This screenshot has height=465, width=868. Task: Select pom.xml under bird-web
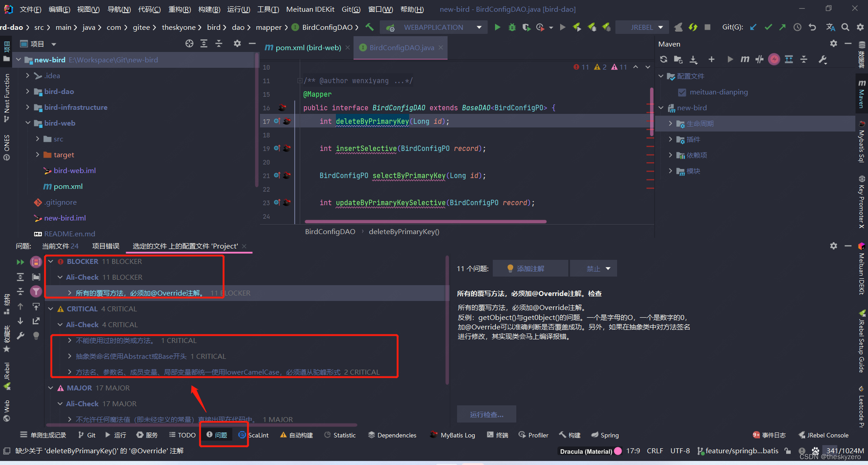(x=68, y=186)
